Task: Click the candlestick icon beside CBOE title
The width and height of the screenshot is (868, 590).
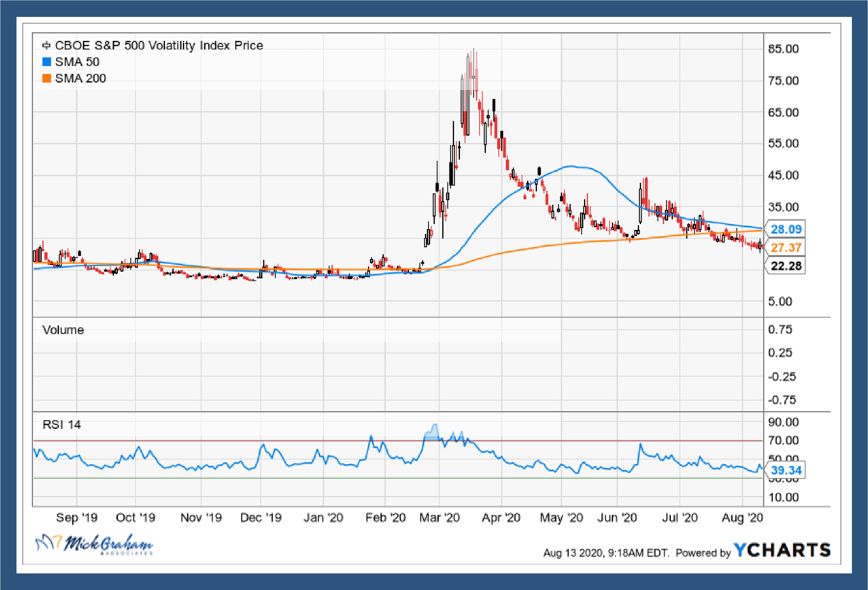Action: [x=46, y=46]
